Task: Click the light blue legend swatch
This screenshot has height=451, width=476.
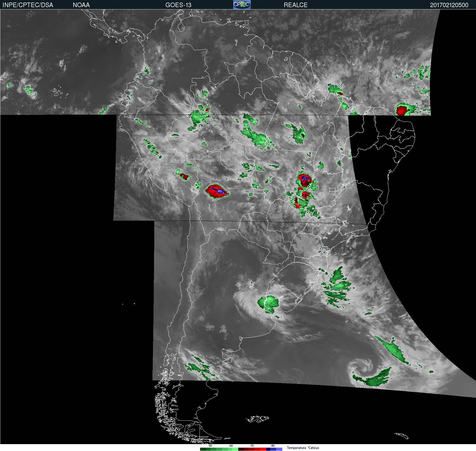Action: tap(279, 449)
